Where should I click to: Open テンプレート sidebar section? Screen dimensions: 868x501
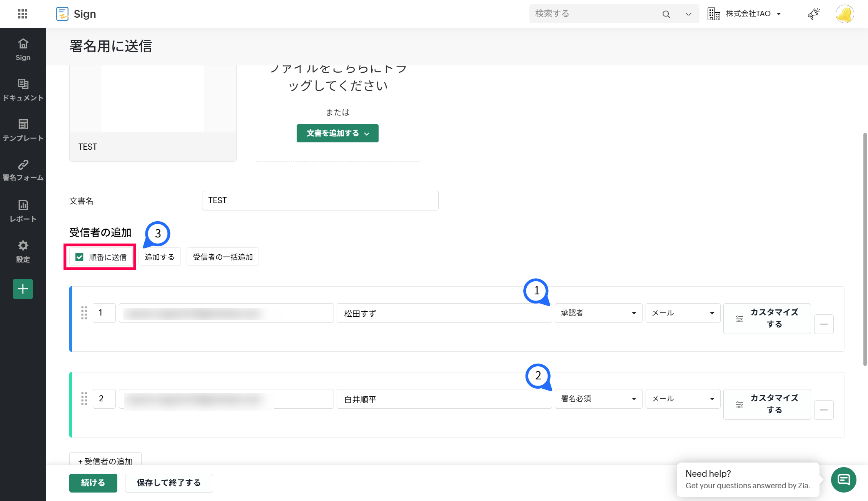coord(23,130)
